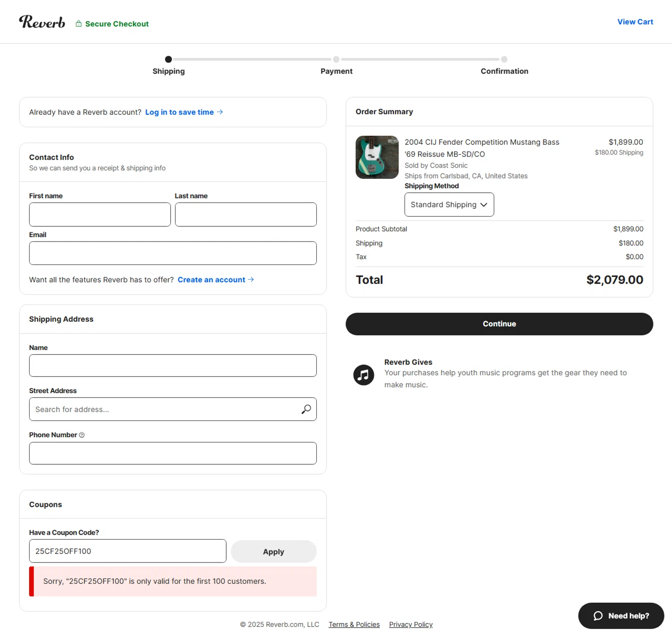Click the Need help chat bubble icon
Viewport: 672px width, 636px height.
point(598,616)
